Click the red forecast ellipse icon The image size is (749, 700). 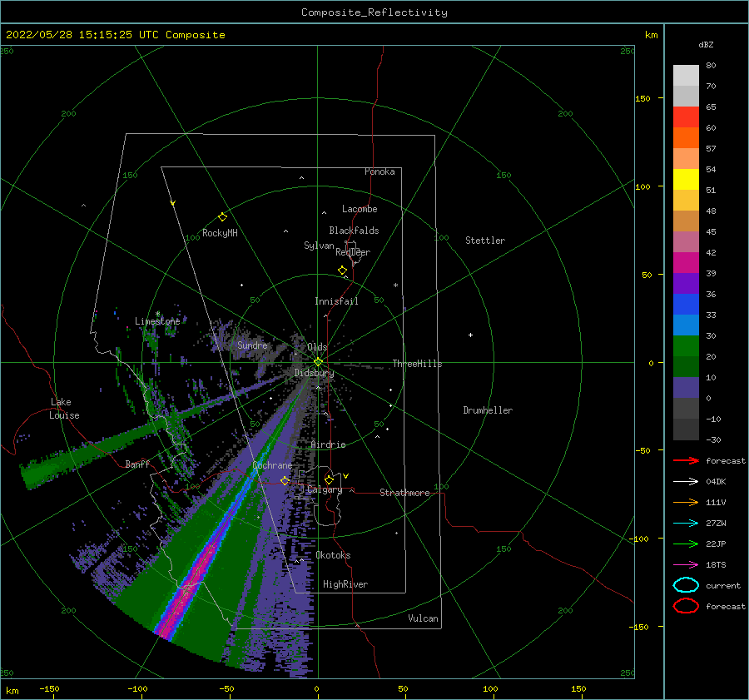686,606
